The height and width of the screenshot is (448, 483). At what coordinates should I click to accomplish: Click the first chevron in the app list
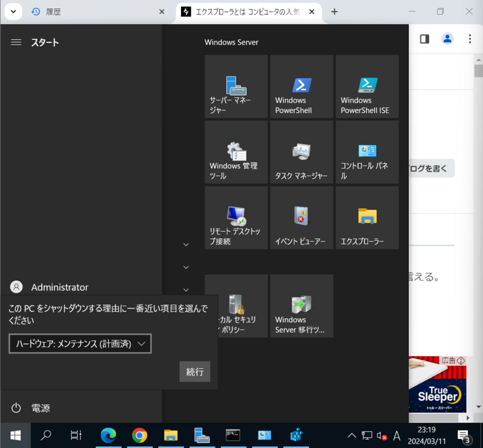[x=186, y=245]
